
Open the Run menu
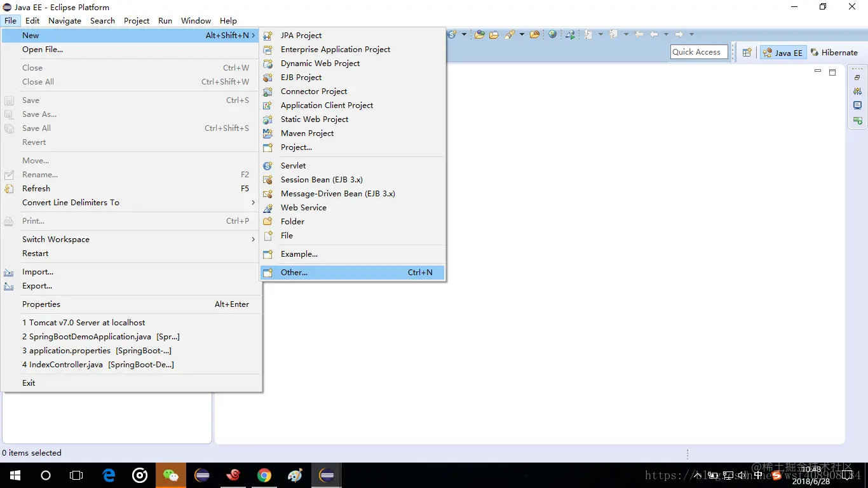(x=165, y=20)
